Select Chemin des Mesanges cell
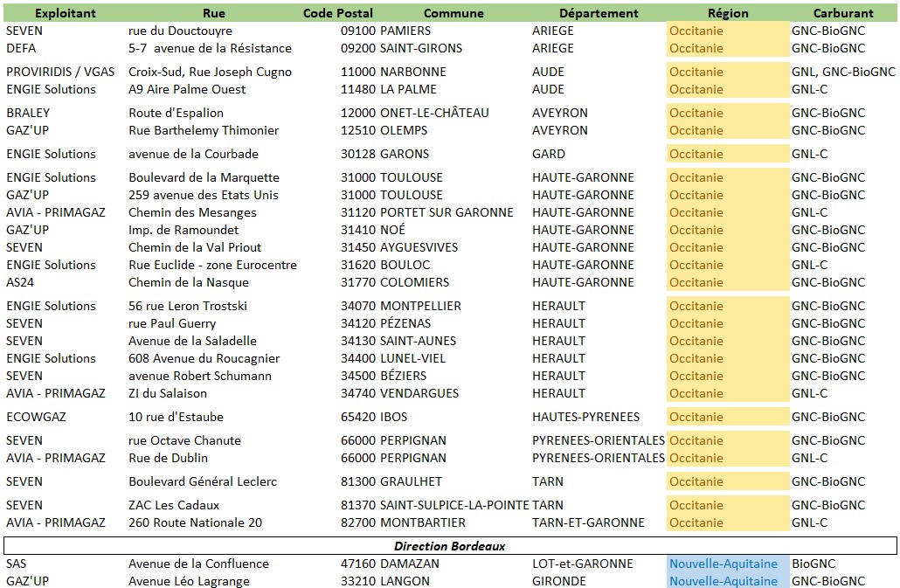The image size is (900, 588). click(192, 213)
